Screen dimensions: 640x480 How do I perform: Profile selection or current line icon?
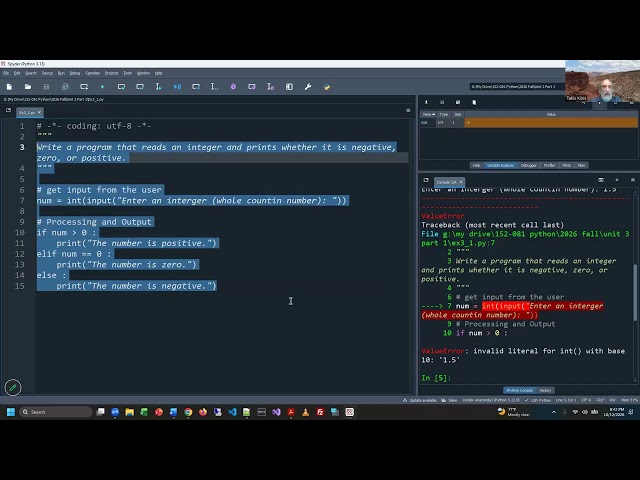coord(270,87)
